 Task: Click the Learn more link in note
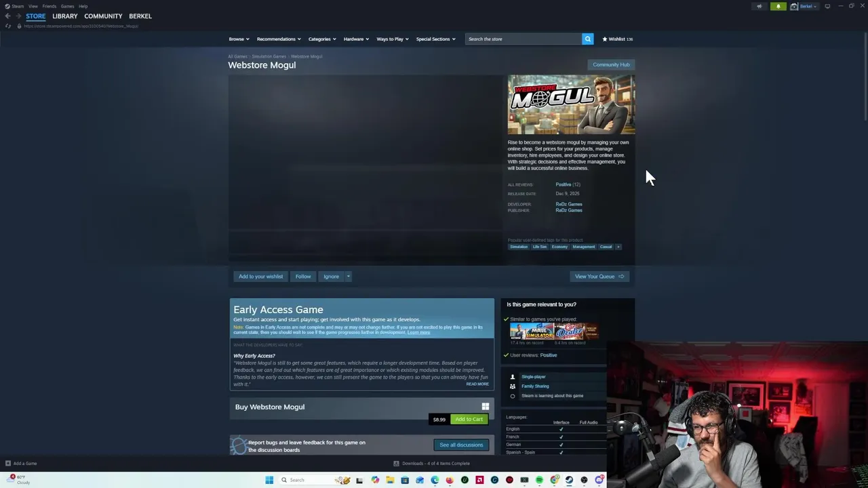(418, 333)
